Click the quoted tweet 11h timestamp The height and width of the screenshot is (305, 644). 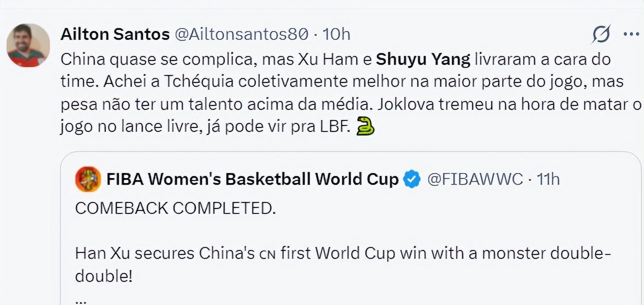(x=548, y=179)
